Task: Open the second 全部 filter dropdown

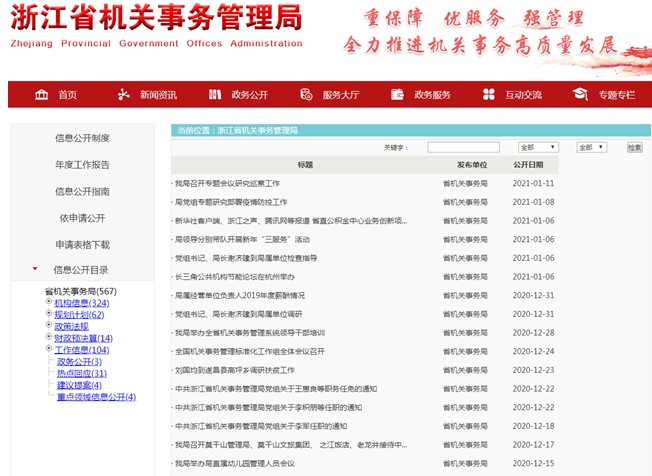Action: tap(592, 147)
